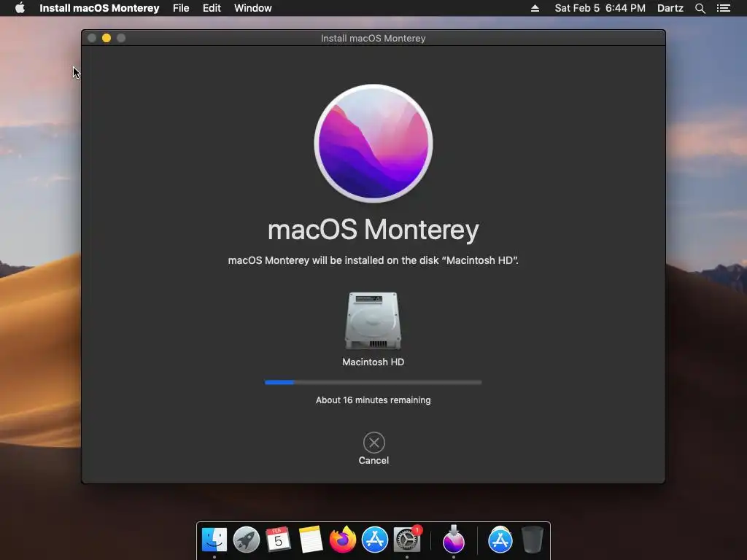747x560 pixels.
Task: Open Calendar from the Dock
Action: click(278, 540)
